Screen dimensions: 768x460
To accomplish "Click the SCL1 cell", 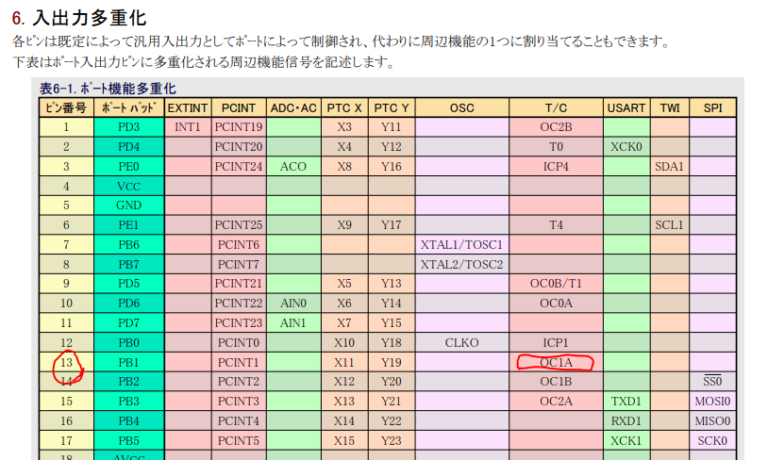I will pyautogui.click(x=669, y=225).
